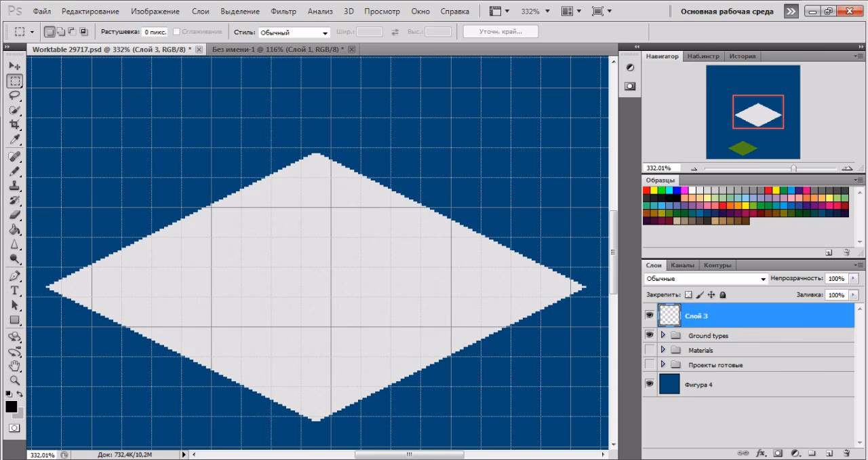
Task: Select the Path Selection tool
Action: point(14,305)
